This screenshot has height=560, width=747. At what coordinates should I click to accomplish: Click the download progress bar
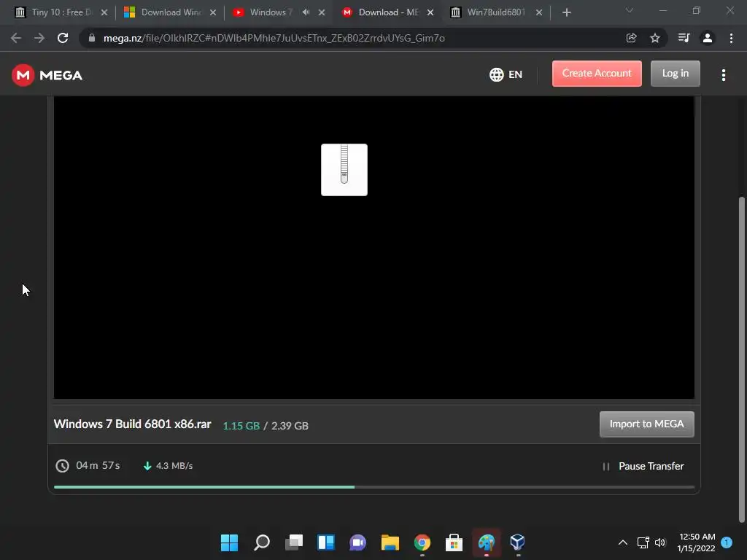[x=374, y=486]
